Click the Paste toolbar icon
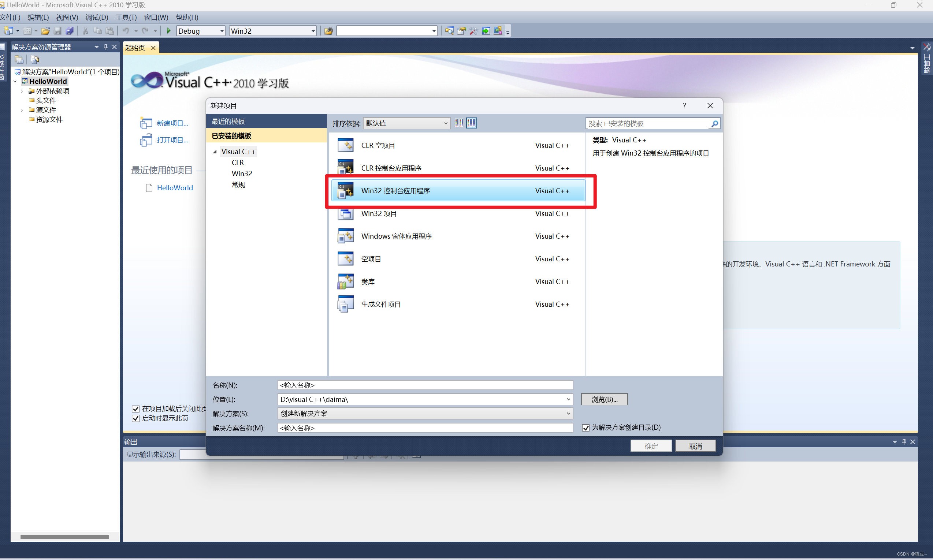The image size is (933, 560). pos(110,31)
